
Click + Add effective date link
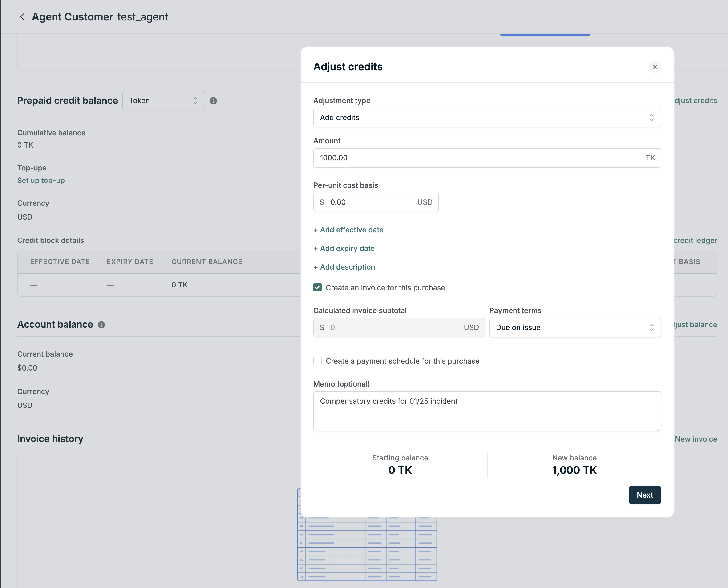pyautogui.click(x=348, y=230)
